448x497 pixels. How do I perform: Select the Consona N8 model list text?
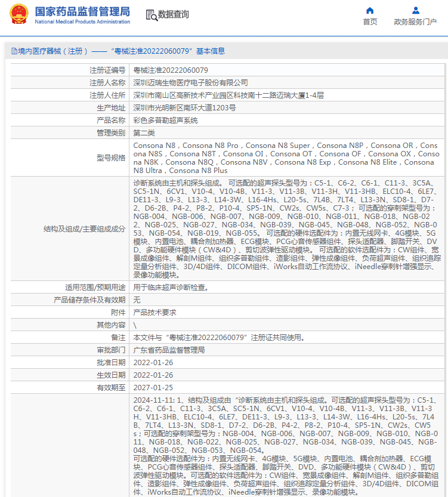point(286,158)
